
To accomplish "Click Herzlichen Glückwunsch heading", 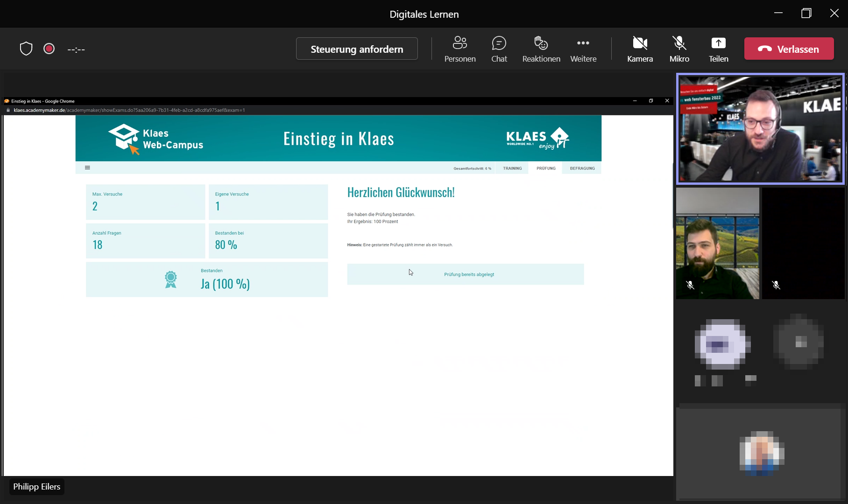I will point(401,192).
